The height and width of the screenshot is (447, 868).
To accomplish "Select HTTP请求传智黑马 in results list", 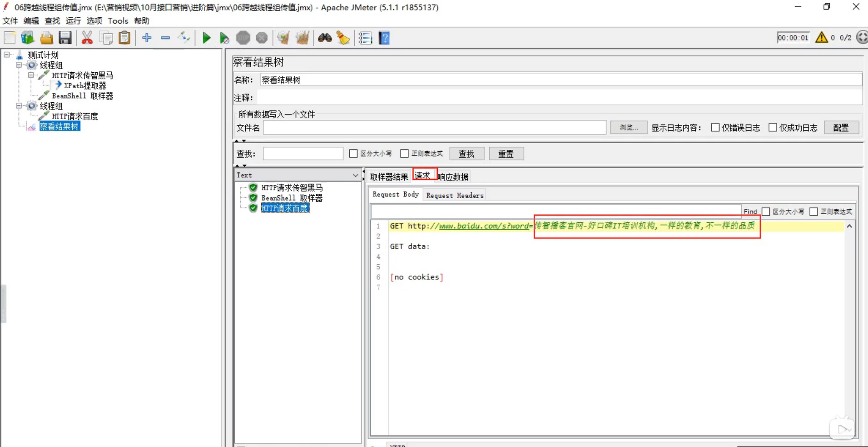I will (x=292, y=188).
